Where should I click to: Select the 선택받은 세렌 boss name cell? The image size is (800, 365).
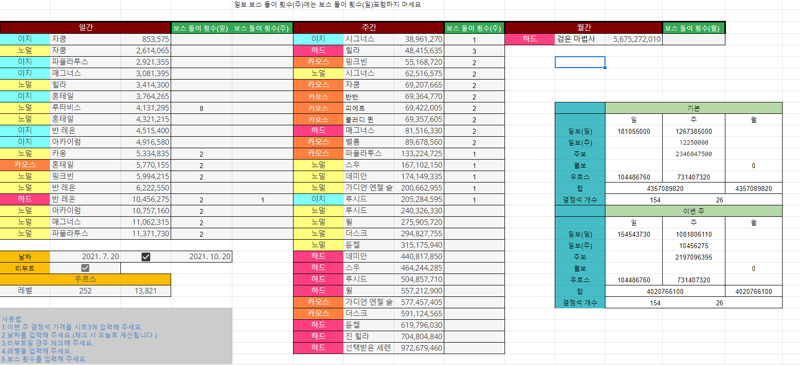pyautogui.click(x=368, y=348)
